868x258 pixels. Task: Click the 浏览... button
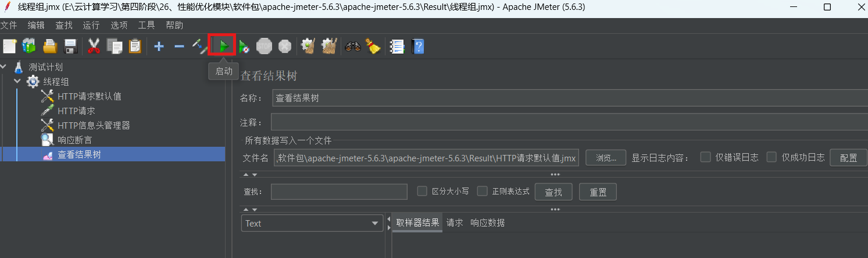point(605,158)
